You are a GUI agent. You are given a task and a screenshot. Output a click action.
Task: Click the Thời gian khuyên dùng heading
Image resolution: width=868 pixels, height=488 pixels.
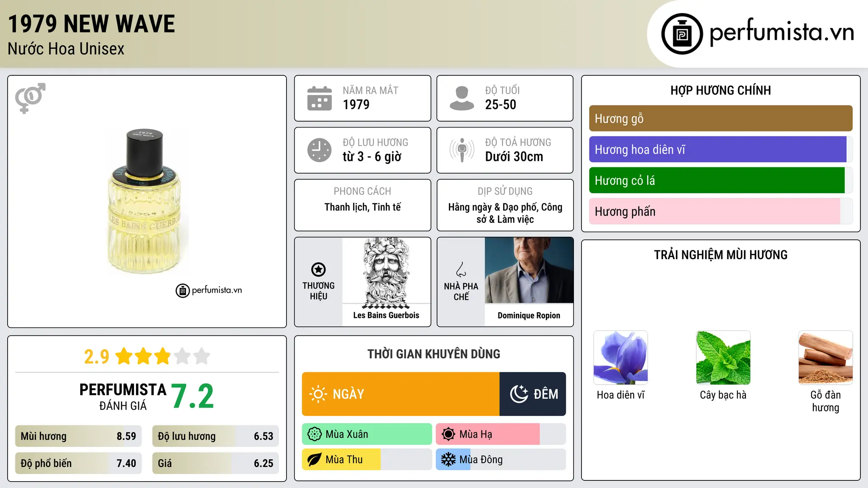point(434,354)
